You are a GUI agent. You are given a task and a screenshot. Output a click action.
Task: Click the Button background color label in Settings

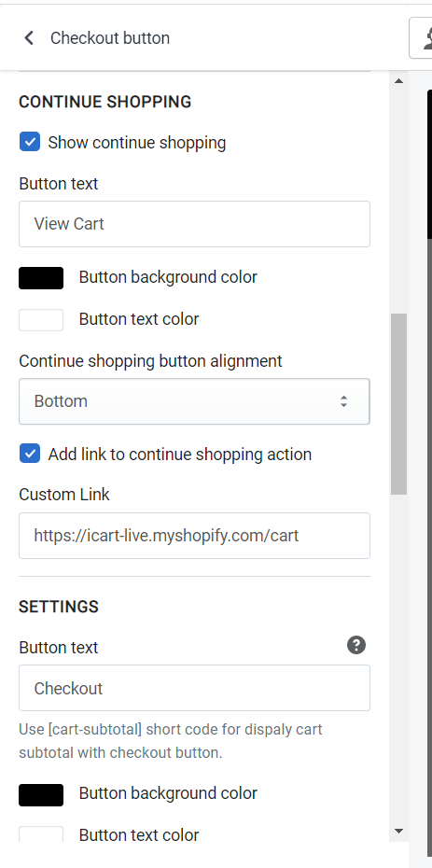[x=168, y=793]
